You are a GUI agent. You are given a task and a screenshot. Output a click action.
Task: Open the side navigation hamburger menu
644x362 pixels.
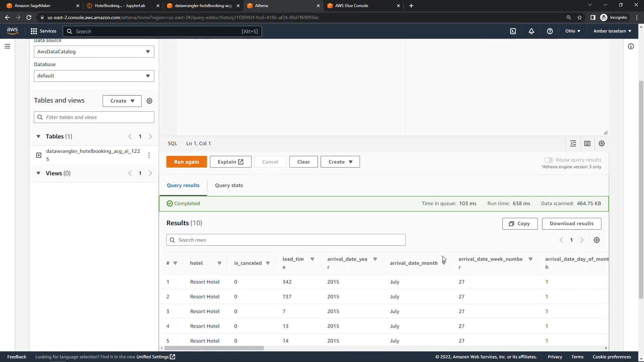[7, 46]
